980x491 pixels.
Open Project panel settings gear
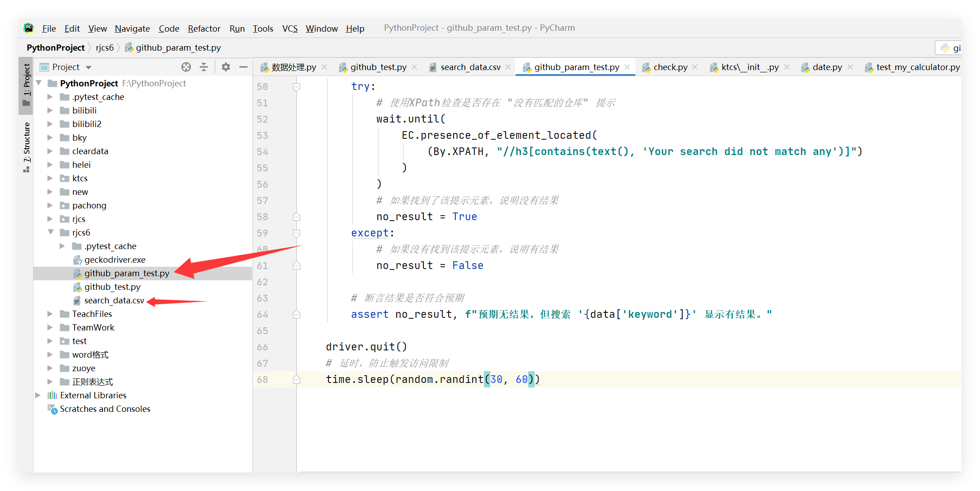click(x=226, y=67)
